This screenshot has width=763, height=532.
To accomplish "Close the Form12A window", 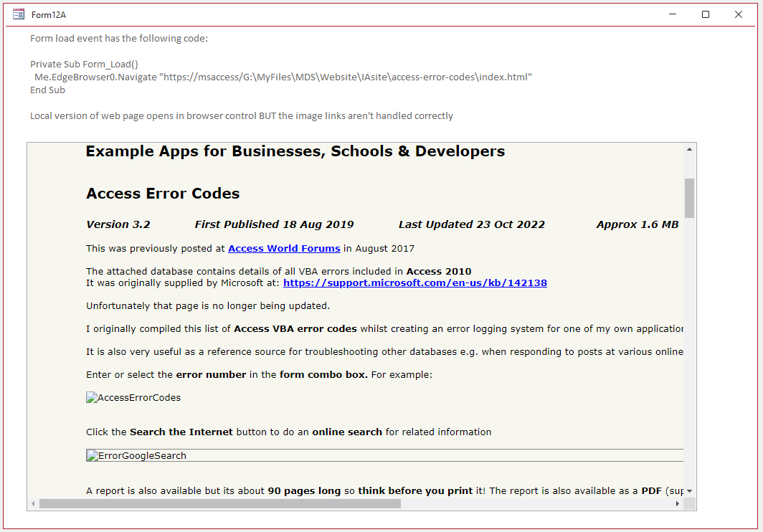I will click(738, 14).
